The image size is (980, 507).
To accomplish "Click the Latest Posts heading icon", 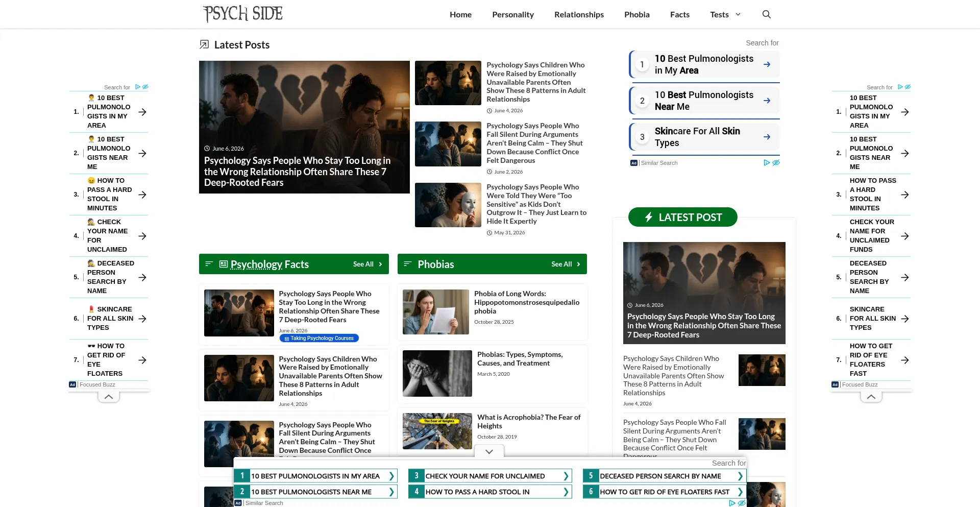I will 204,44.
